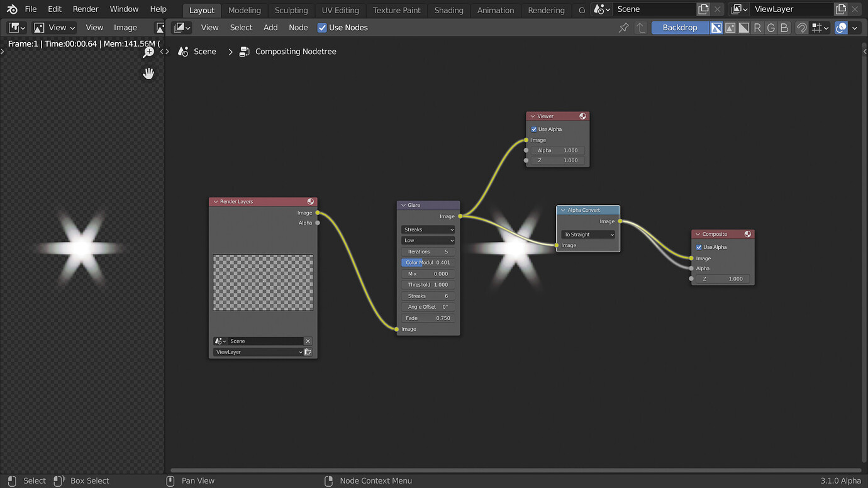This screenshot has width=868, height=488.
Task: Uncheck Use Nodes in the header
Action: [321, 27]
